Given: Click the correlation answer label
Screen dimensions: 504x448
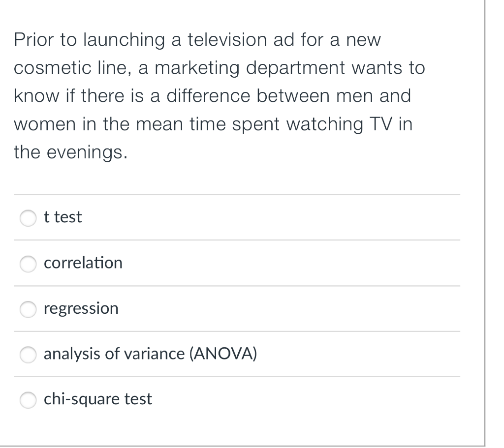Looking at the screenshot, I should pyautogui.click(x=83, y=263).
